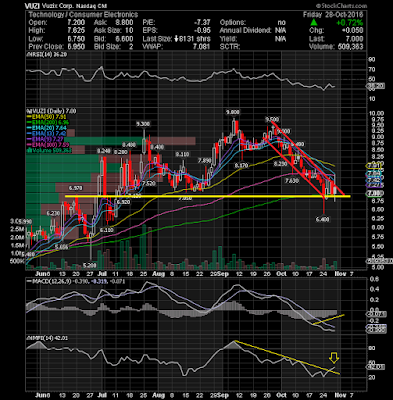
Task: Click the Sep label on lower date axis
Action: tap(225, 395)
